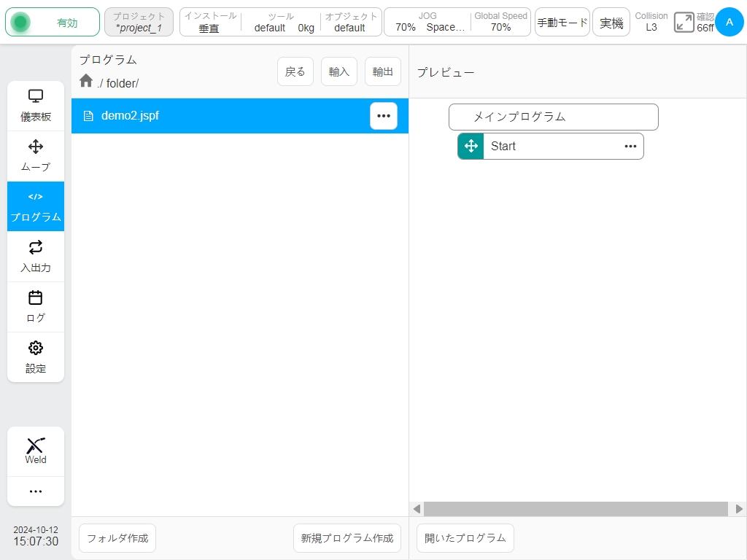The height and width of the screenshot is (560, 747).
Task: Click the preview horizontal scrollbar thumb
Action: [576, 509]
